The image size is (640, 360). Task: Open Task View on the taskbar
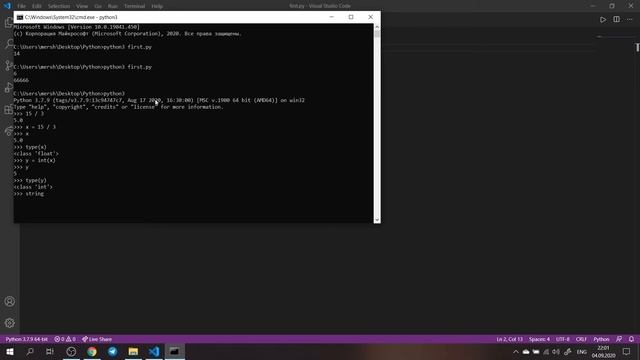pyautogui.click(x=50, y=351)
